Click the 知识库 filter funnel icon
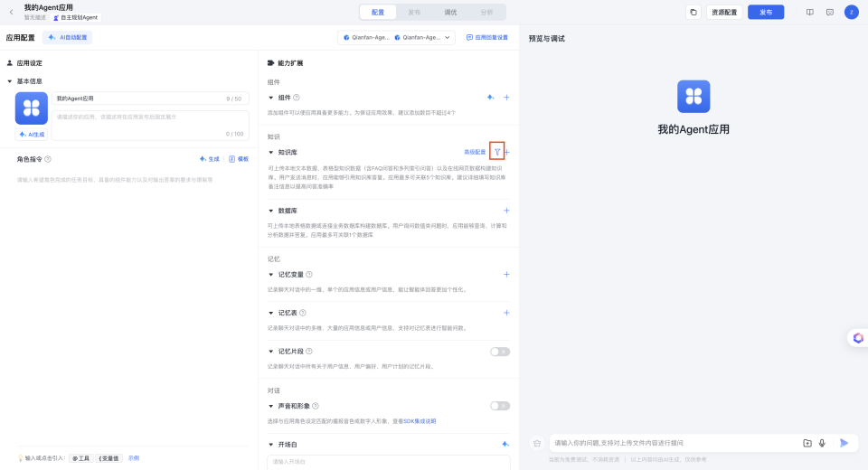 tap(497, 152)
